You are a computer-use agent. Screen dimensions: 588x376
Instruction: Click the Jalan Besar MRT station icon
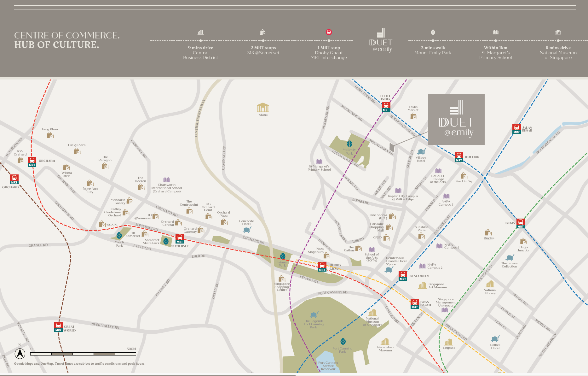point(516,129)
